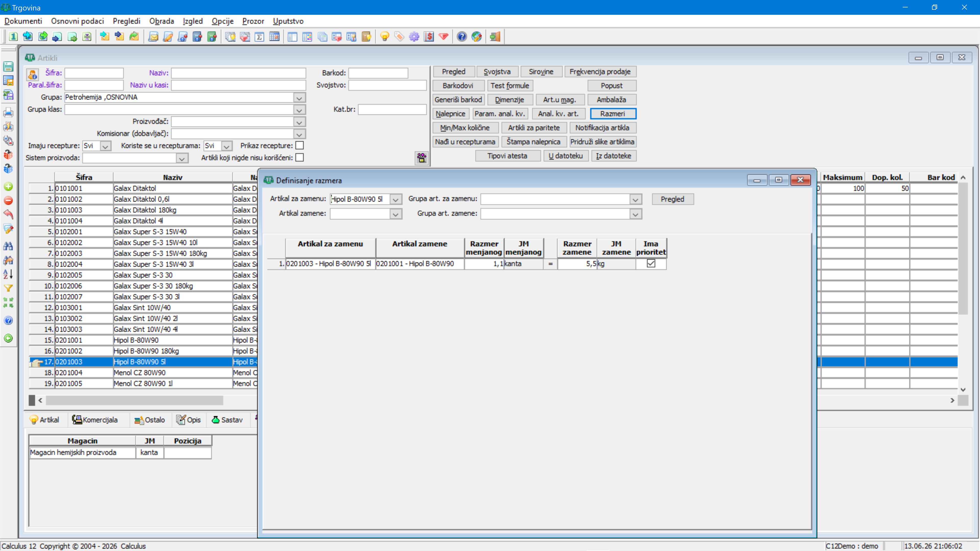The width and height of the screenshot is (980, 551).
Task: Switch to the Sastav tab
Action: pos(227,420)
